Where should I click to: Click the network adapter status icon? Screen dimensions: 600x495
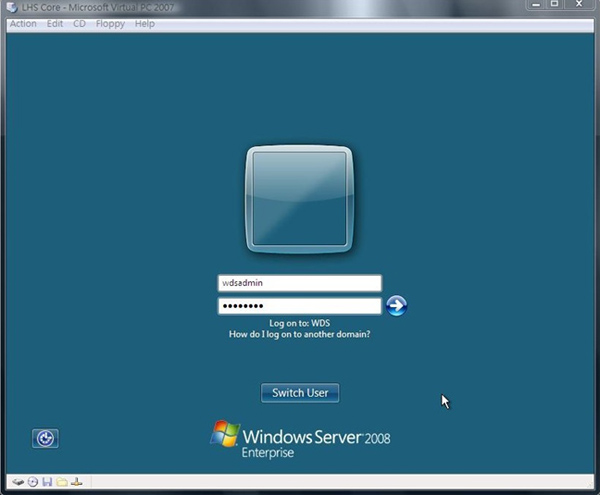[x=76, y=482]
